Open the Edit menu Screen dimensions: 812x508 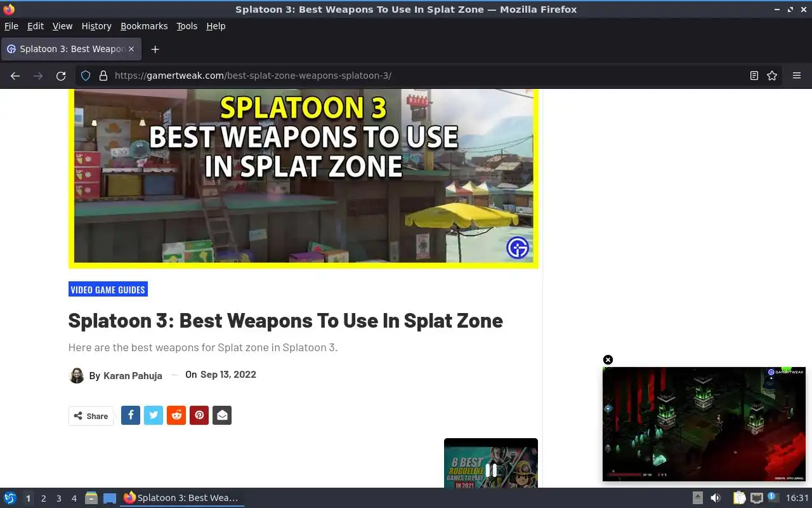(x=36, y=26)
